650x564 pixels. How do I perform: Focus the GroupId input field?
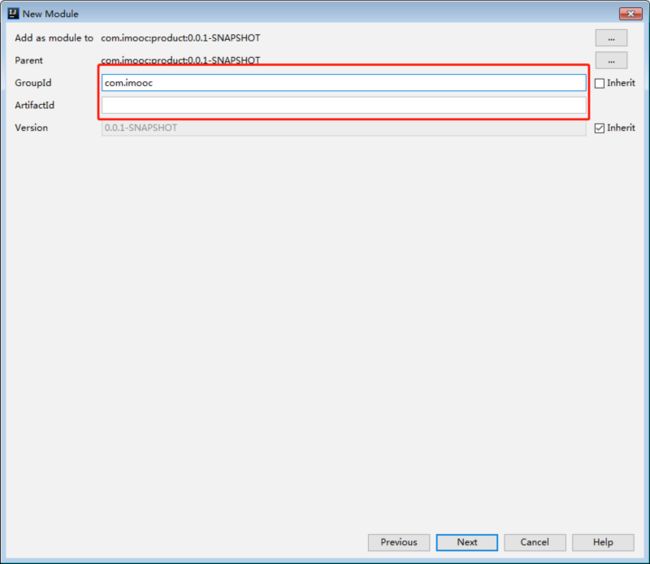point(344,83)
